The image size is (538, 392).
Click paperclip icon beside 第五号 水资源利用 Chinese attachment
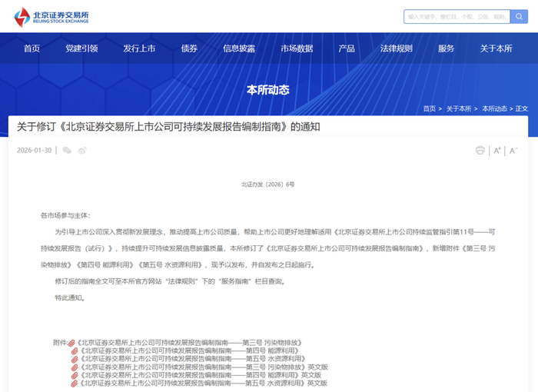point(75,360)
